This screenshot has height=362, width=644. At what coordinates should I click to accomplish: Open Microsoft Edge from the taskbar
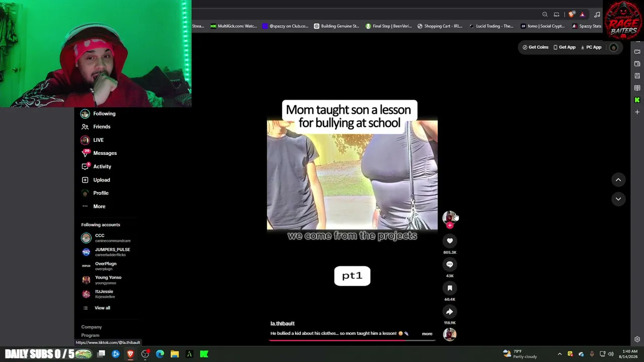coord(160,354)
